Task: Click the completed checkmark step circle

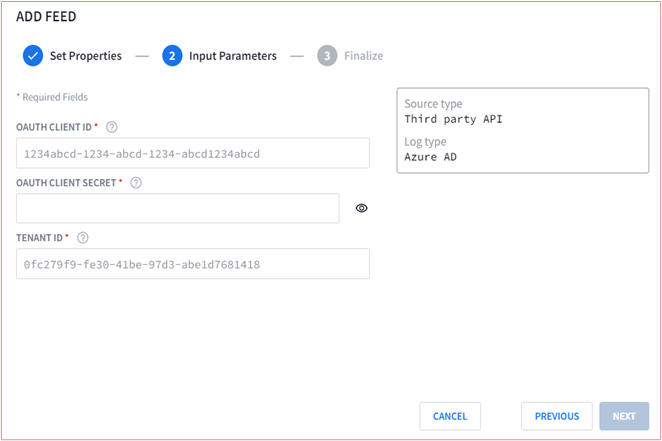Action: pyautogui.click(x=33, y=56)
